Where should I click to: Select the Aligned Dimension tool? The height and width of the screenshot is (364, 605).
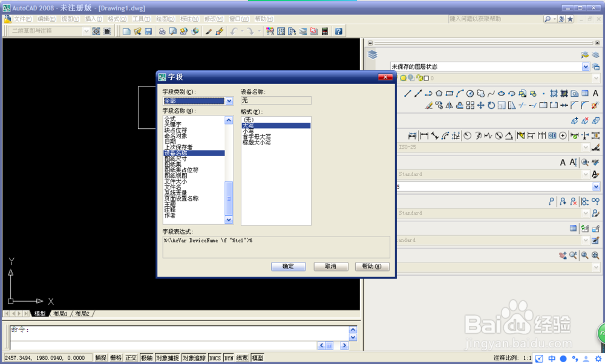(435, 135)
